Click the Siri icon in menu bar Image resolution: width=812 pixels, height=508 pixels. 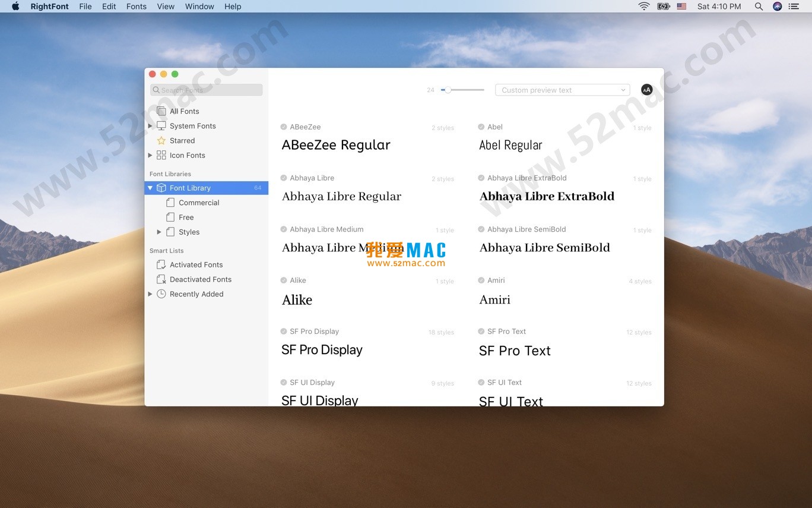(778, 7)
